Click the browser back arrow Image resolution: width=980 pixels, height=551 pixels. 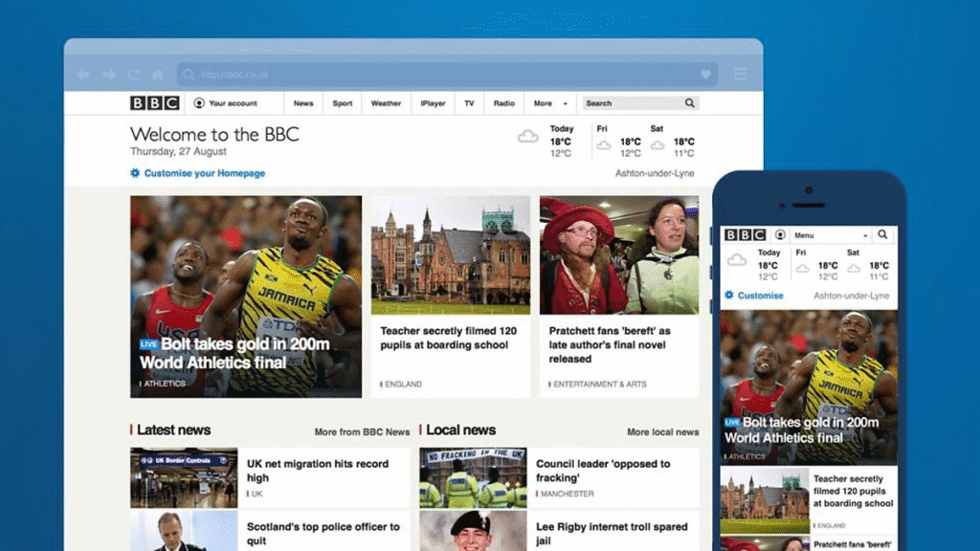[x=83, y=75]
